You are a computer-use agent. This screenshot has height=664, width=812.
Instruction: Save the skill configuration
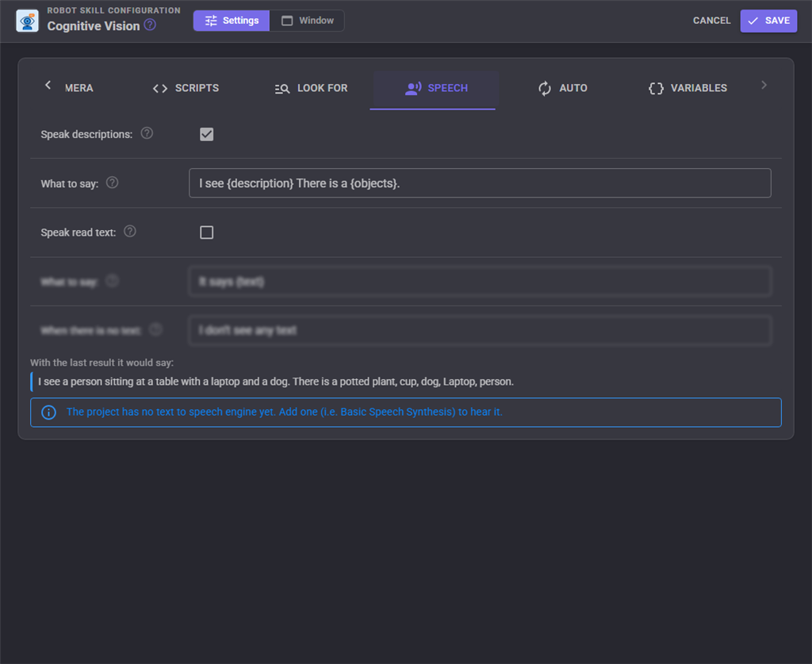tap(768, 21)
